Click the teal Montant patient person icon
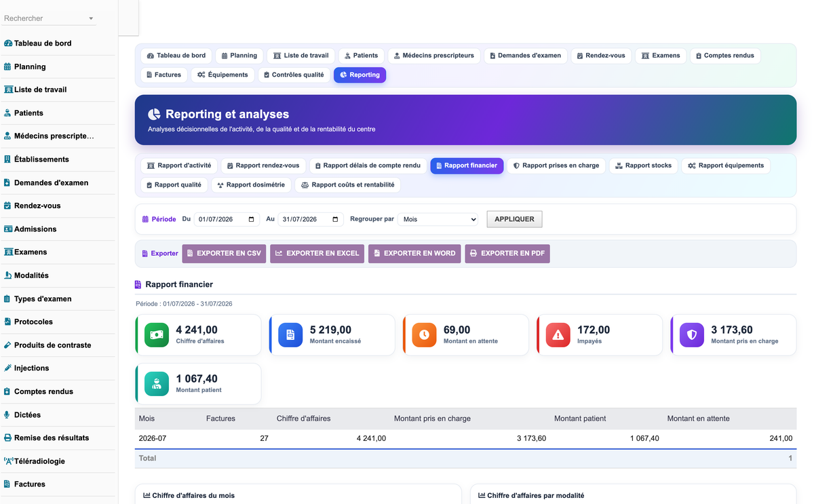 pyautogui.click(x=157, y=384)
